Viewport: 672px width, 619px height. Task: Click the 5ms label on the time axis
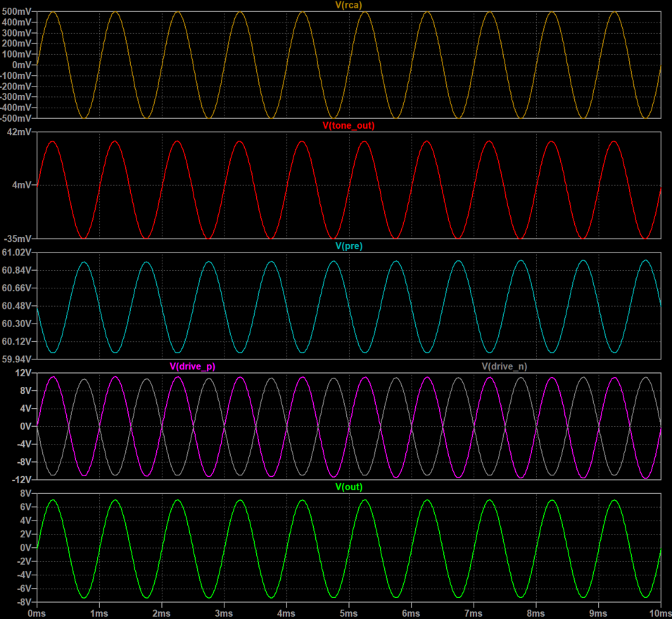[x=349, y=613]
